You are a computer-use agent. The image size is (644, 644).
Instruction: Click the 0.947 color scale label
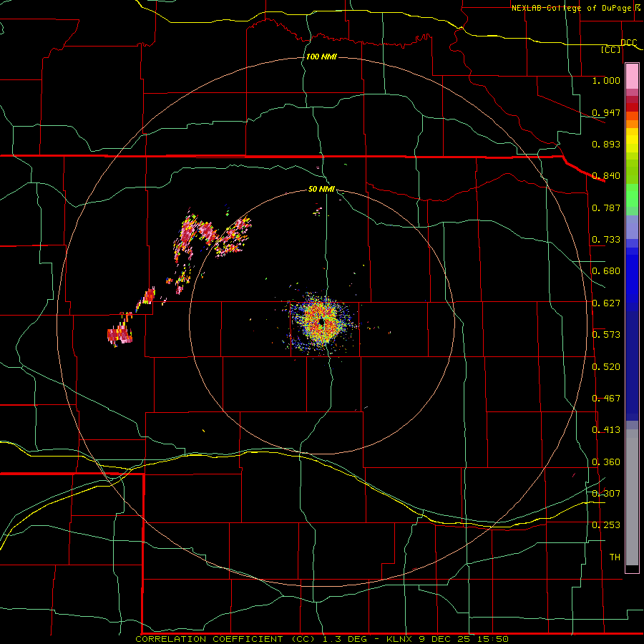[606, 112]
